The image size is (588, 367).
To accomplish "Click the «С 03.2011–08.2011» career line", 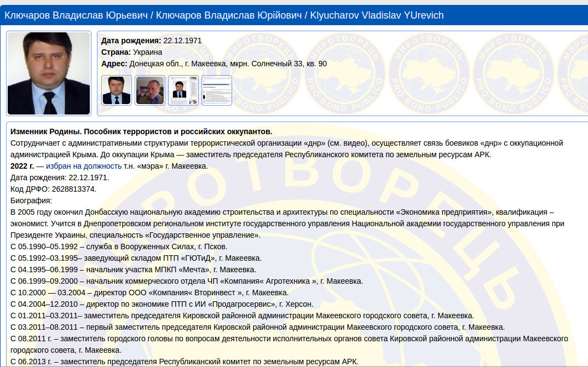I will pyautogui.click(x=258, y=327).
